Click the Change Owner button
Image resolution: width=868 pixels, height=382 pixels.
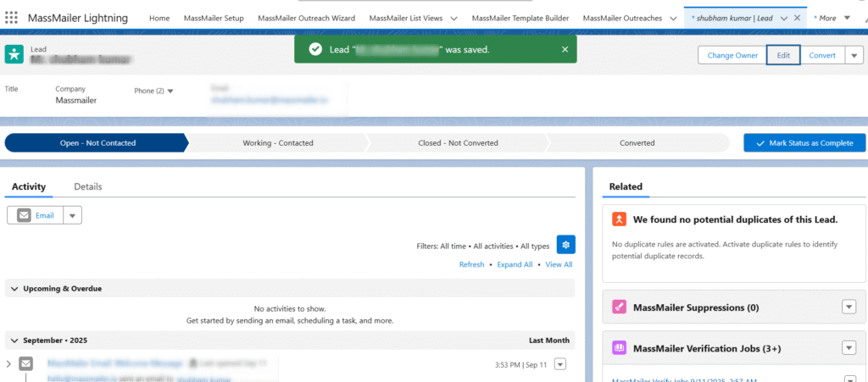[x=732, y=55]
